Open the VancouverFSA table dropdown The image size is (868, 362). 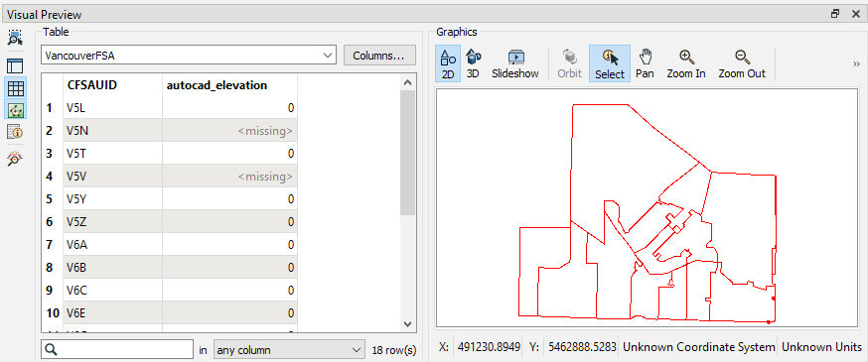coord(189,56)
